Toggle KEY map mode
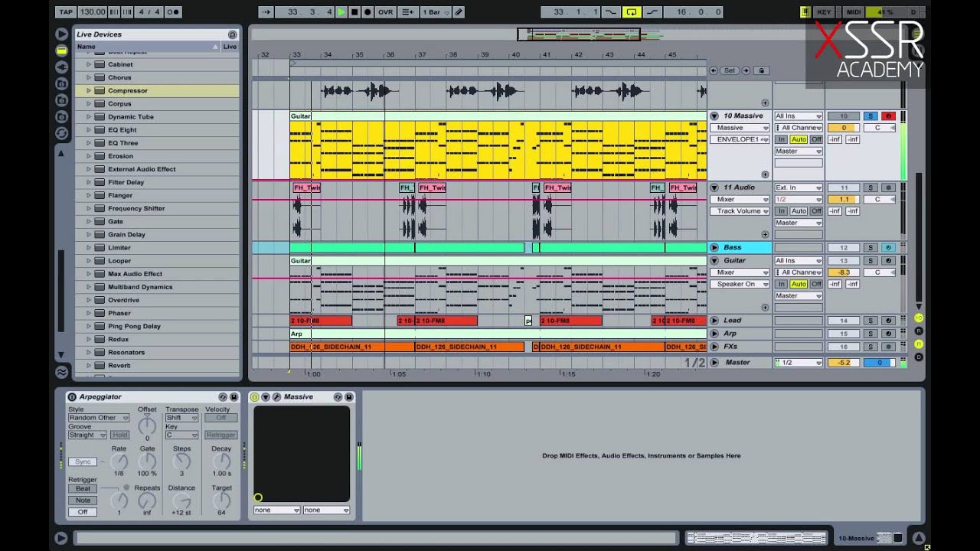The height and width of the screenshot is (551, 980). coord(824,12)
